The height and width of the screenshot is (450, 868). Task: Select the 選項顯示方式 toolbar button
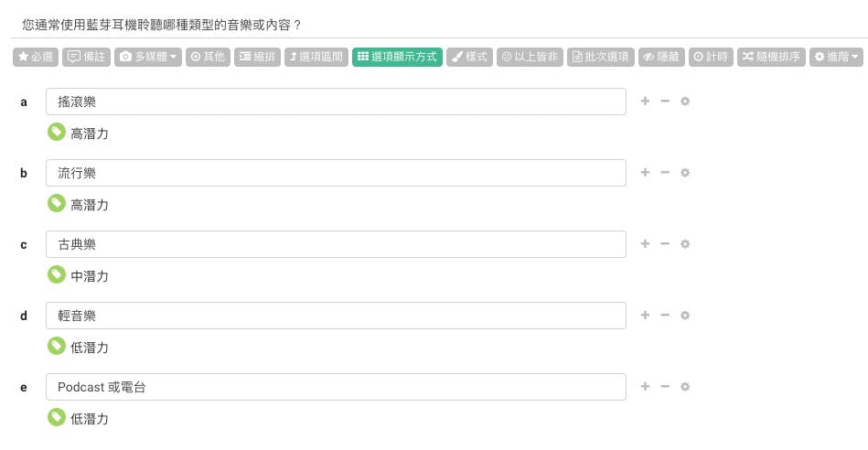click(x=397, y=57)
